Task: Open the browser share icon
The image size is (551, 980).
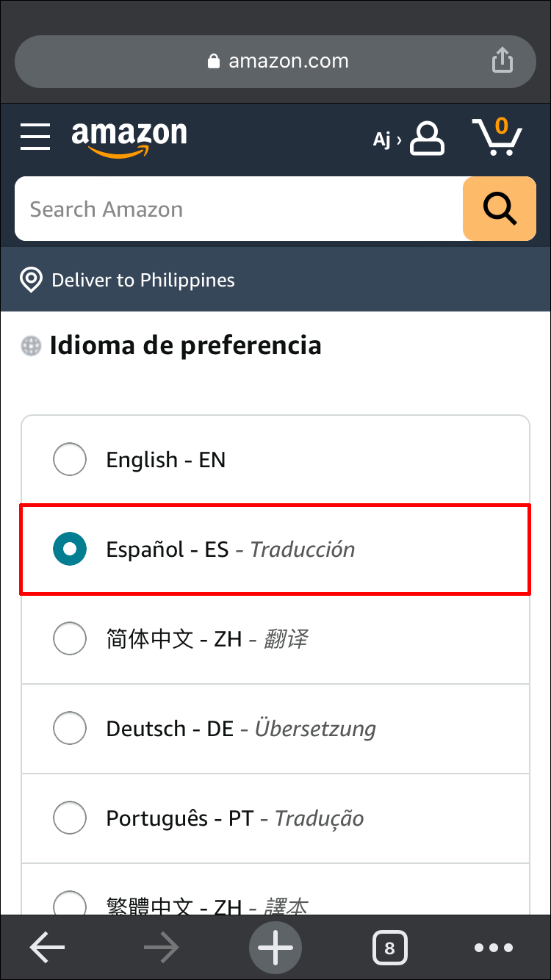Action: click(503, 61)
